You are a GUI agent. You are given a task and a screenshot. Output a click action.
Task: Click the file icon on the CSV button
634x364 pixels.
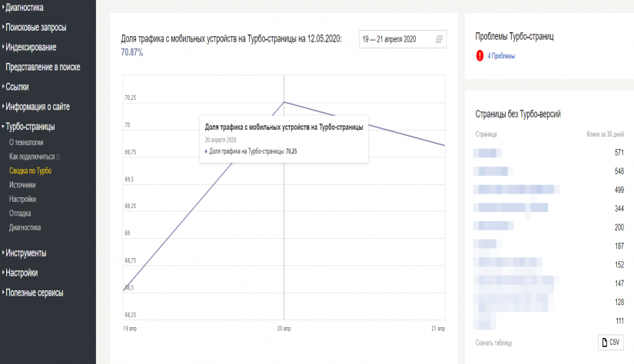[605, 342]
